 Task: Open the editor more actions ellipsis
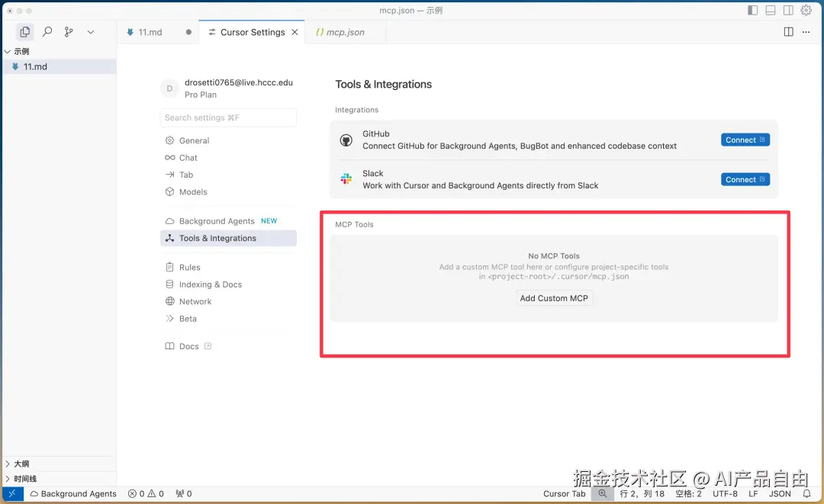point(806,32)
